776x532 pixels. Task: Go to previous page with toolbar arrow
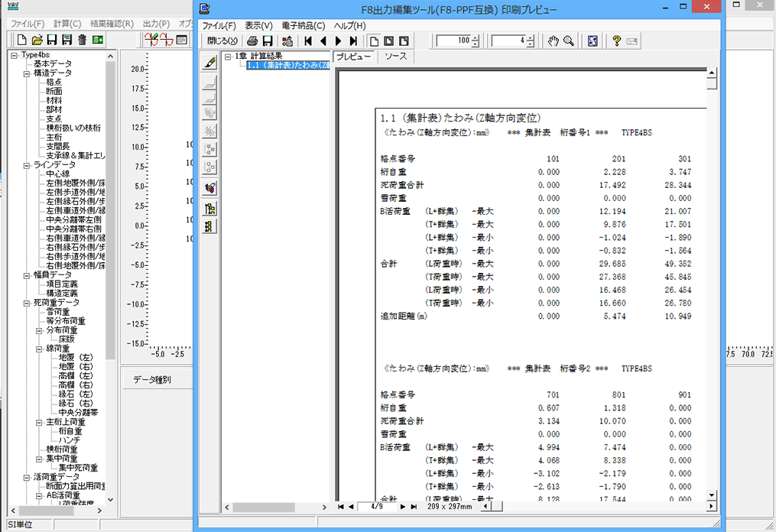pos(323,41)
